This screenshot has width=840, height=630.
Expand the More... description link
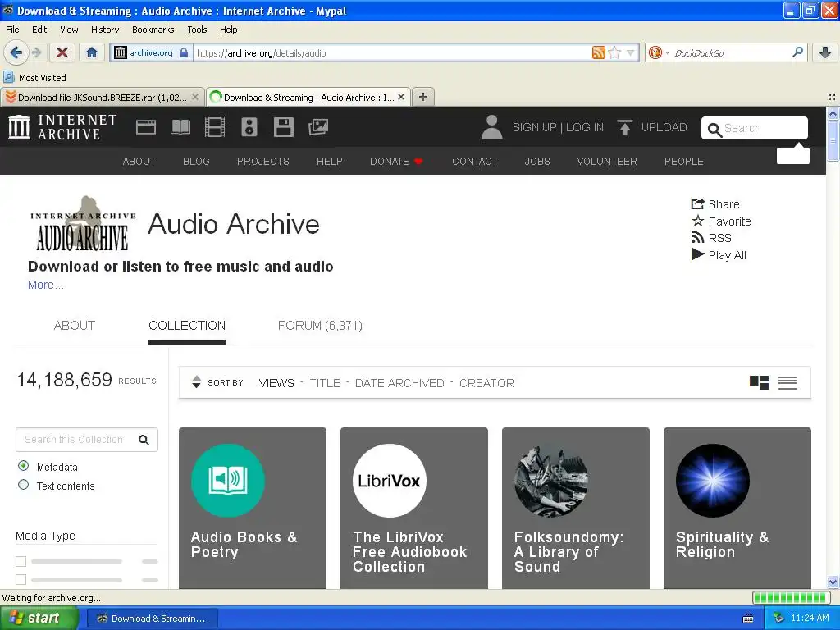(46, 285)
